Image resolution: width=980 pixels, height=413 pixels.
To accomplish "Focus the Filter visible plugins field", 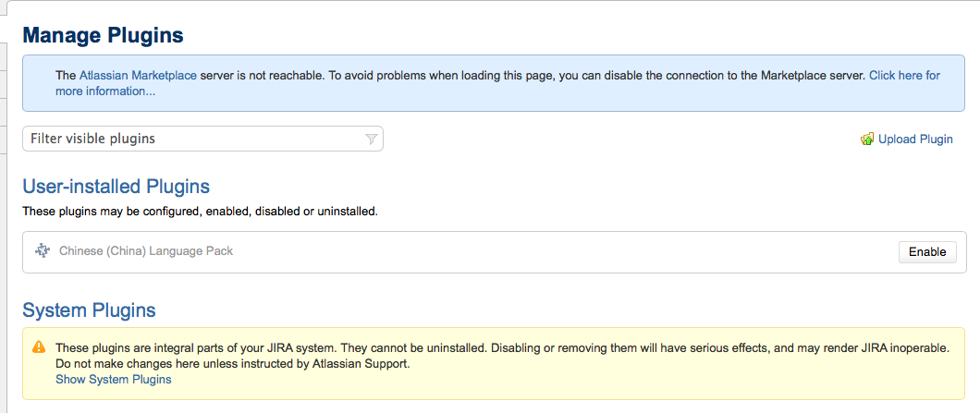I will coord(194,139).
